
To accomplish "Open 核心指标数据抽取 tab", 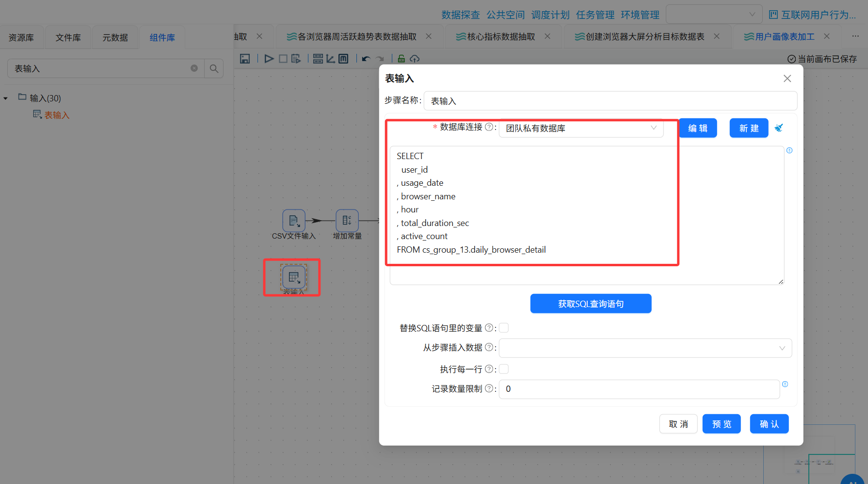I will (496, 37).
